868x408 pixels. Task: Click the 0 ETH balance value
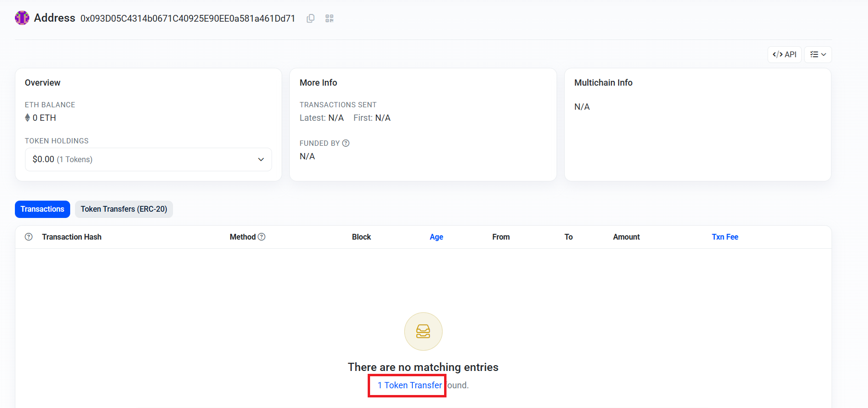tap(44, 118)
